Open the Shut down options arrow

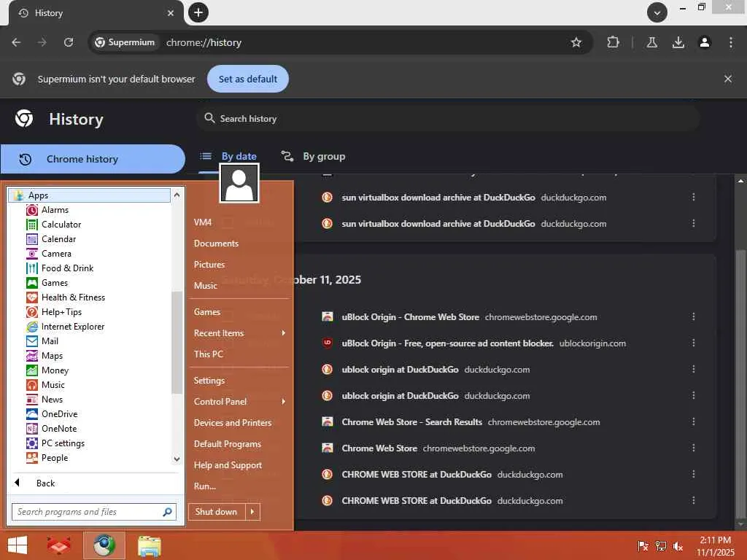pos(252,512)
